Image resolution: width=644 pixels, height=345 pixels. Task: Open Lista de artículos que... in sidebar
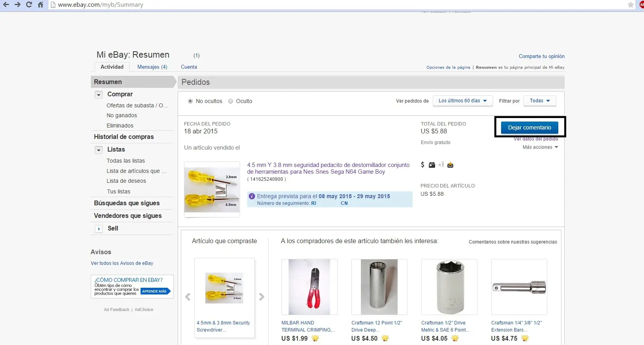tap(137, 171)
